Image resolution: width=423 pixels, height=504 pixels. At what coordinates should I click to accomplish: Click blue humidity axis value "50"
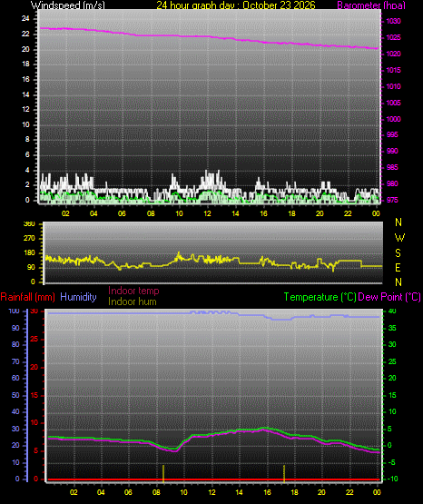[x=15, y=395]
